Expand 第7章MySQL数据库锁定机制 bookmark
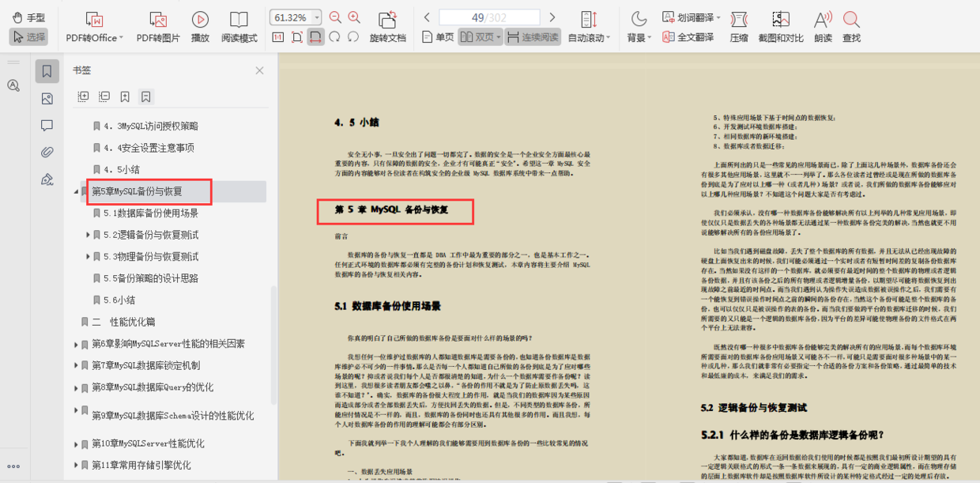 (77, 366)
